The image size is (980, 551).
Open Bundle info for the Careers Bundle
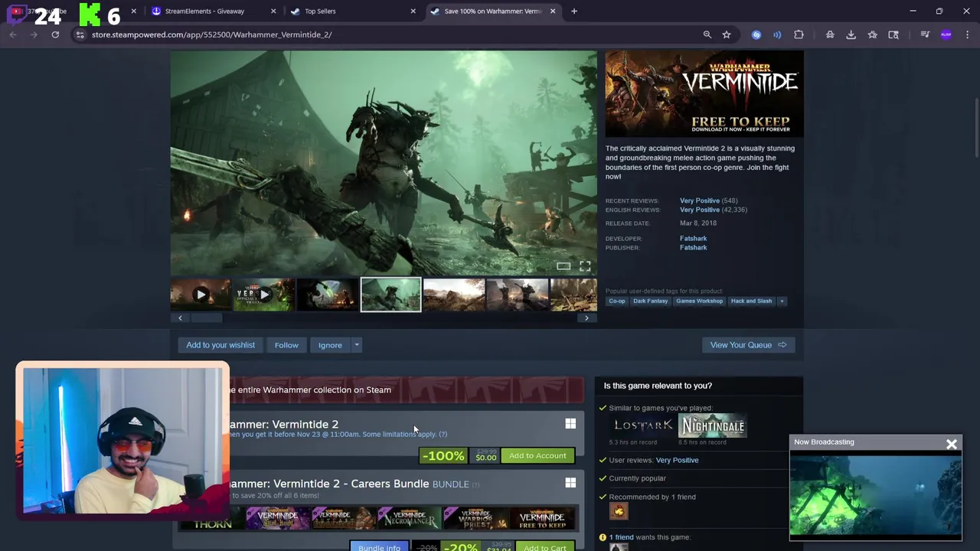(379, 548)
